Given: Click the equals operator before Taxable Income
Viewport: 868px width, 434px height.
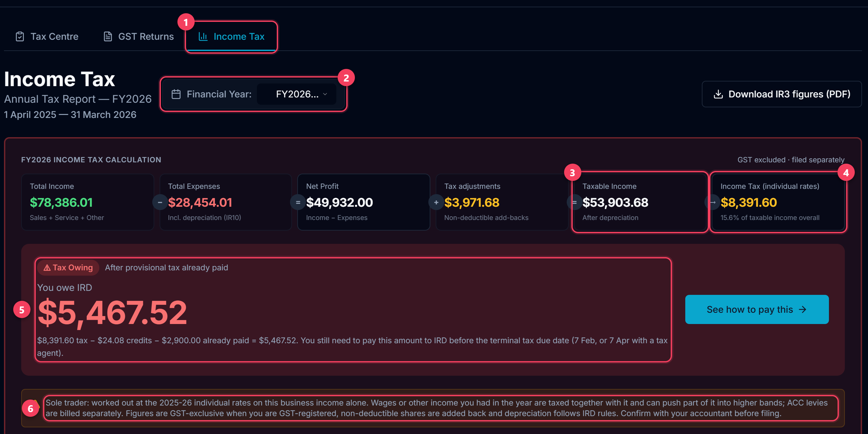Looking at the screenshot, I should pyautogui.click(x=574, y=202).
